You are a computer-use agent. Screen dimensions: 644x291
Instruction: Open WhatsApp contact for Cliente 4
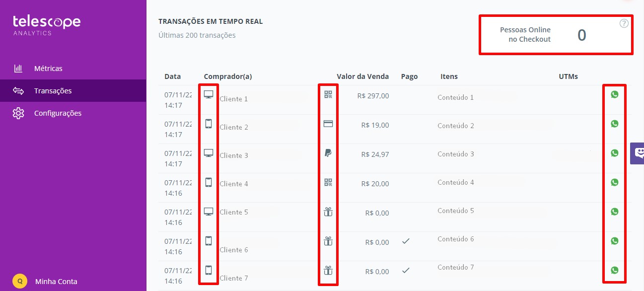[x=615, y=182]
